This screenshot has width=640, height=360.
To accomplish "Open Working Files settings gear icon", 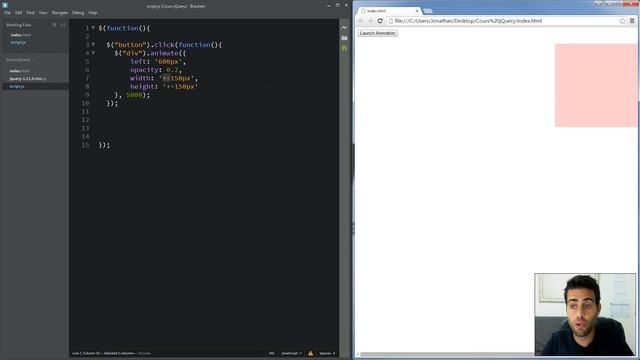I will [x=54, y=25].
